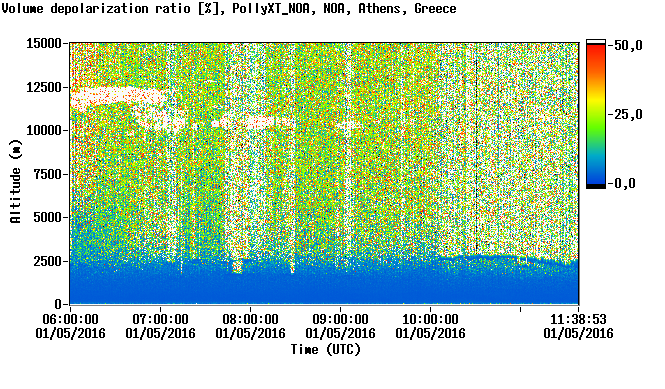The image size is (665, 389).
Task: Click the 7500 altitude tick label
Action: tap(48, 174)
